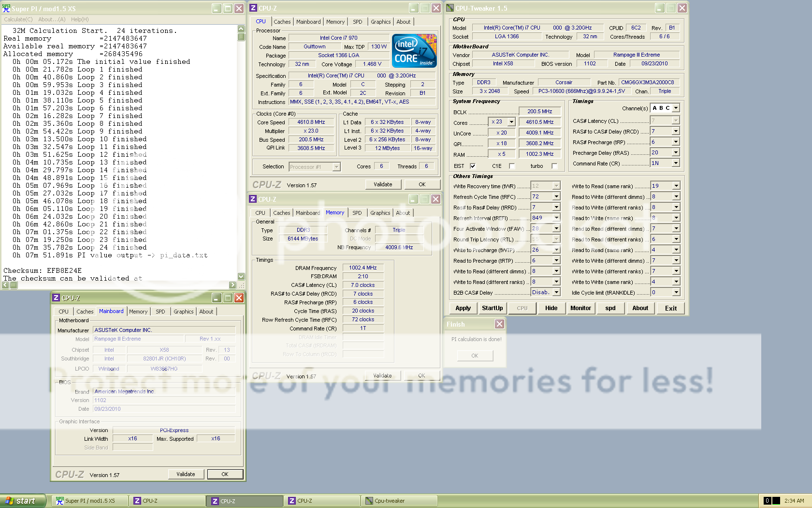Expand the Refresh Cycle Time (tRFC) dropdown
The image size is (812, 508).
[556, 196]
